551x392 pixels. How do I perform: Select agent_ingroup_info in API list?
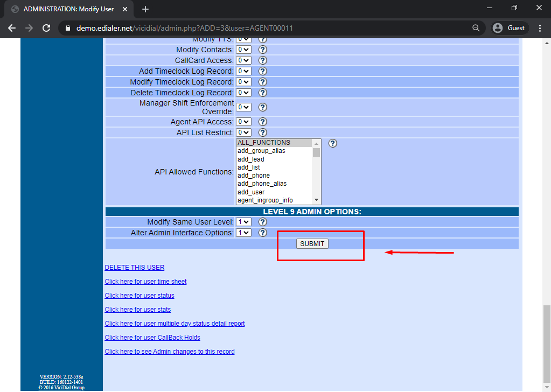(274, 200)
